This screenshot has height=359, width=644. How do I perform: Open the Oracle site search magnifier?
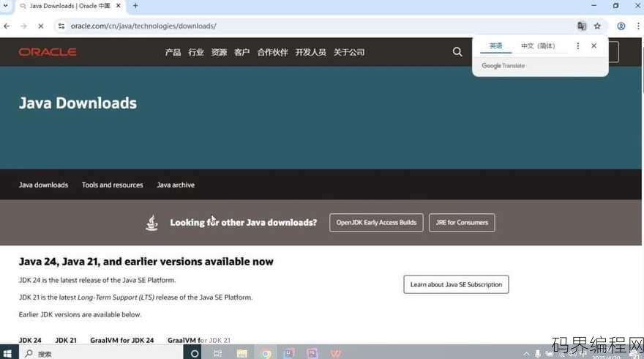click(x=457, y=52)
